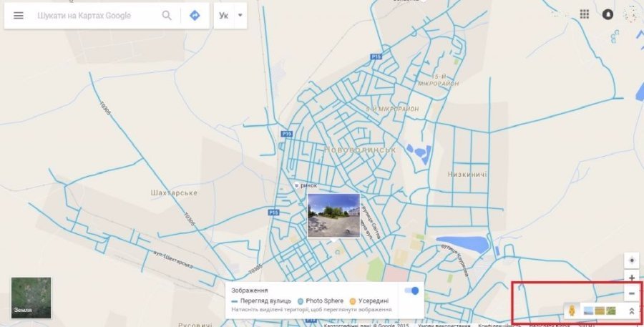Viewport: 644px width, 327px height.
Task: Zoom in with the plus button
Action: pos(631,278)
